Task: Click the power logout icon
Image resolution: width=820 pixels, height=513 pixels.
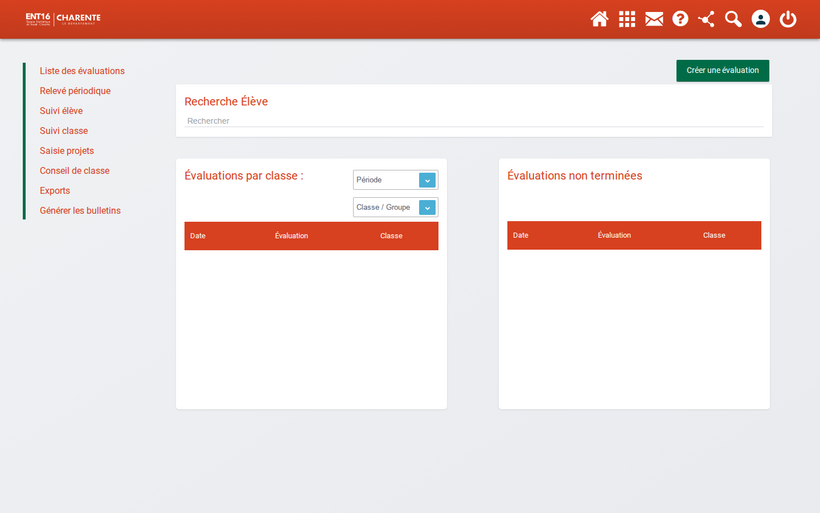Action: [788, 19]
